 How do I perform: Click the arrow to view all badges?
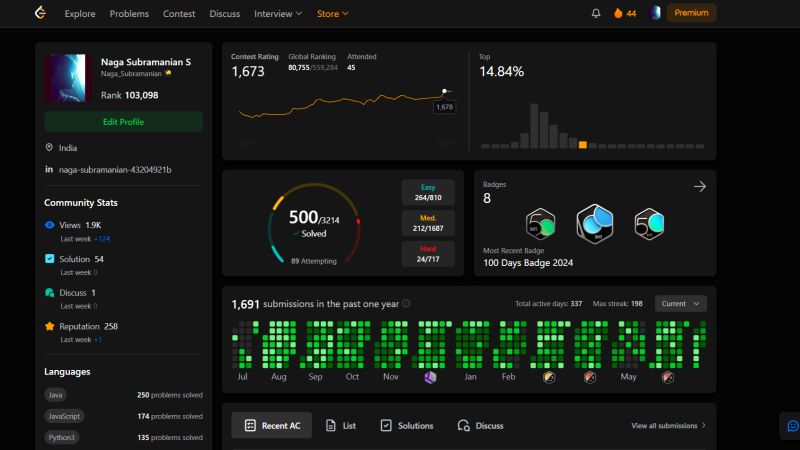click(699, 187)
